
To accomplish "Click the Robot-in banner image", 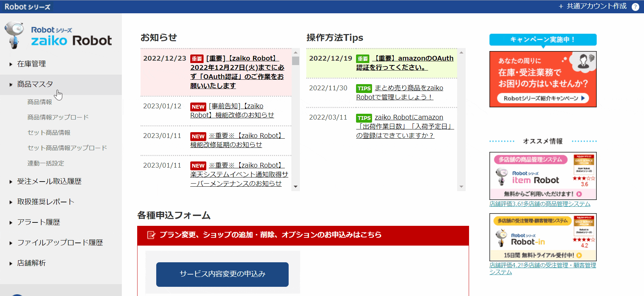I will (543, 237).
